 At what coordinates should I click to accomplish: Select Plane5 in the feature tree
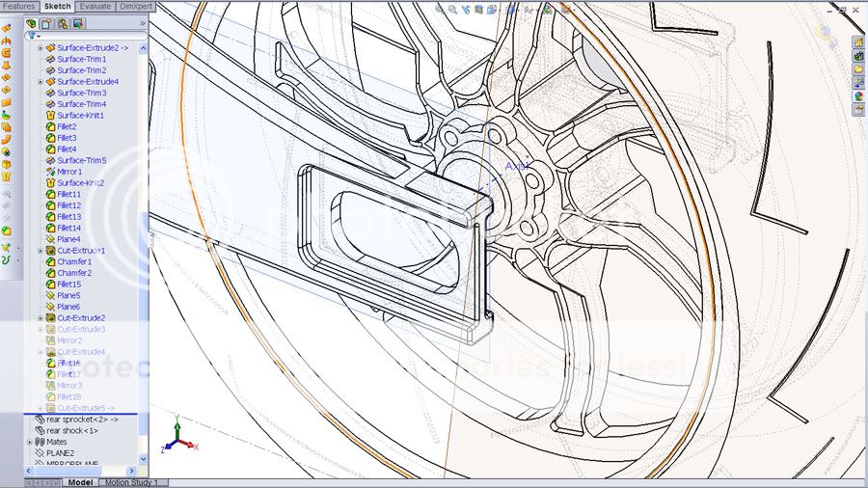(x=68, y=295)
